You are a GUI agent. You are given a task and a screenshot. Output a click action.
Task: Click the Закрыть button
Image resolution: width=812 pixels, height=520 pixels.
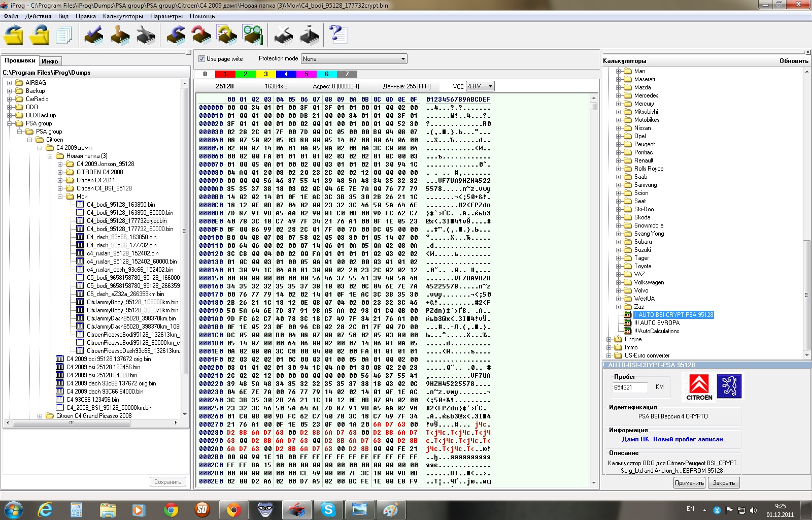click(x=723, y=483)
